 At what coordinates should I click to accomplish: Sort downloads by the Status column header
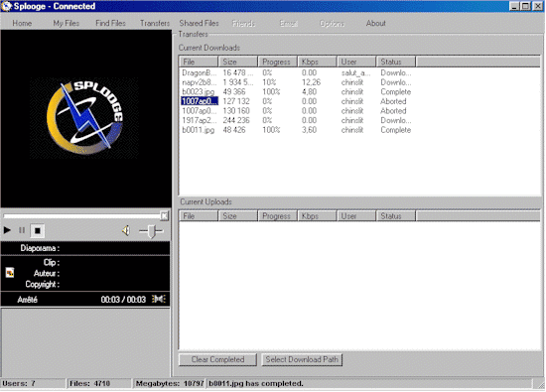(x=395, y=62)
